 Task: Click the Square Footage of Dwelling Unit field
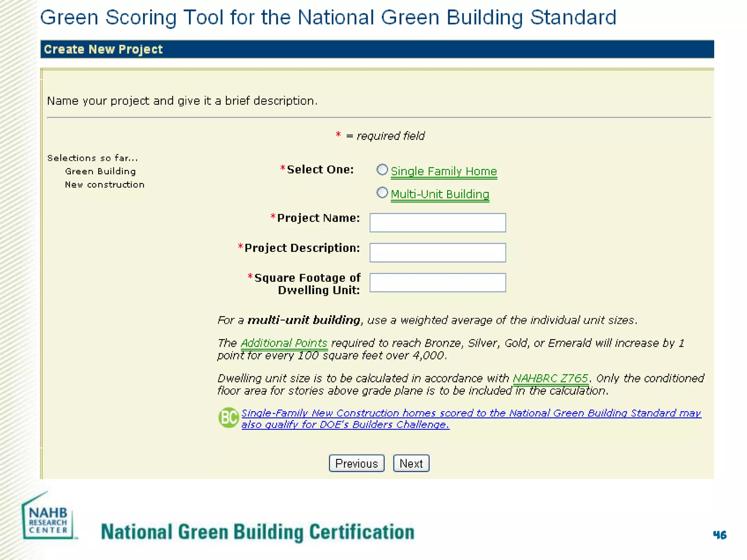pos(437,283)
